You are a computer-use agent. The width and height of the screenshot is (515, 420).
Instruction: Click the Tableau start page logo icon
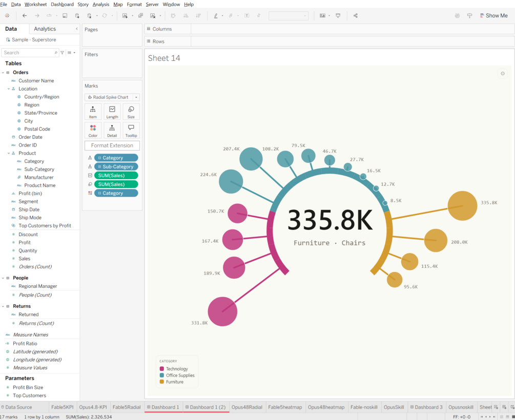pyautogui.click(x=7, y=15)
